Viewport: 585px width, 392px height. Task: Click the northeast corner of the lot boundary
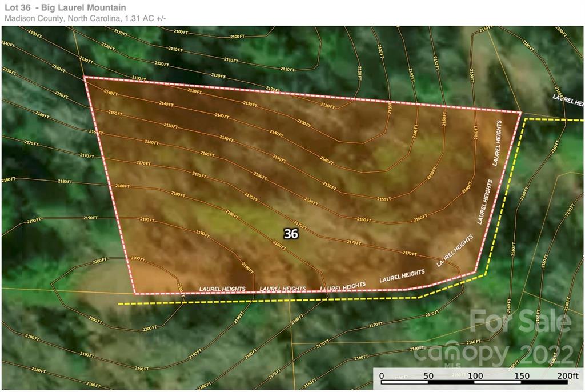coord(520,113)
